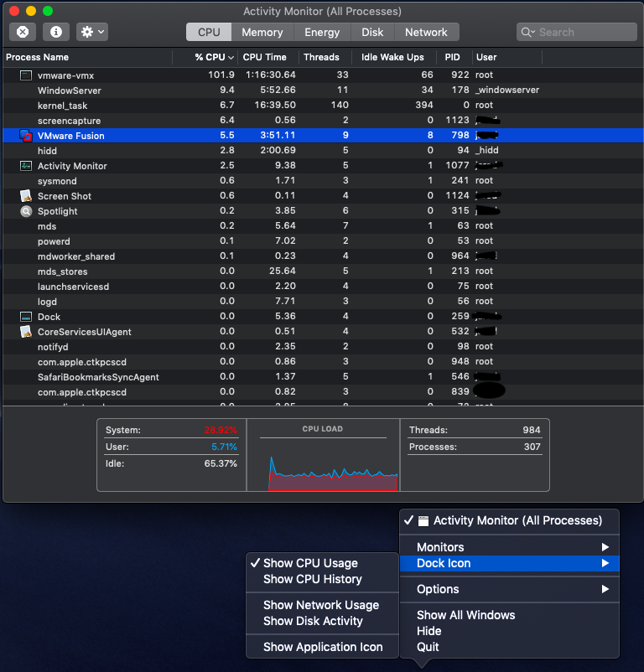Click the Screen Shot process icon
The height and width of the screenshot is (672, 644).
point(26,196)
